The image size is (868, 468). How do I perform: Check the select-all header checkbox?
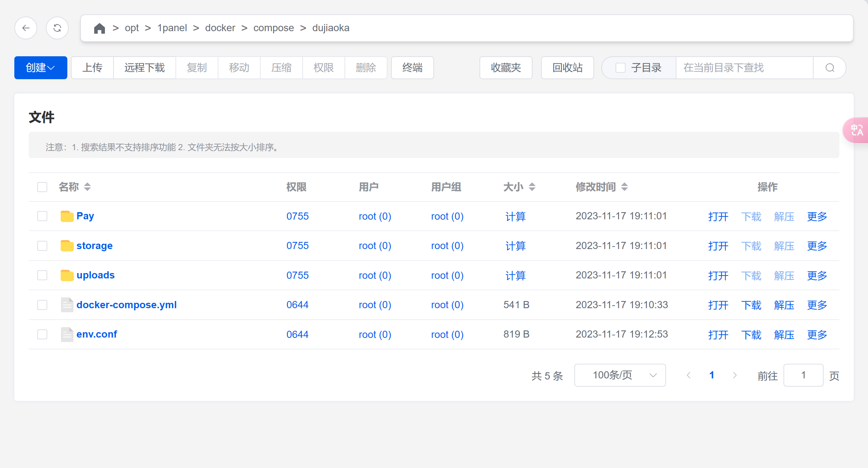point(42,187)
